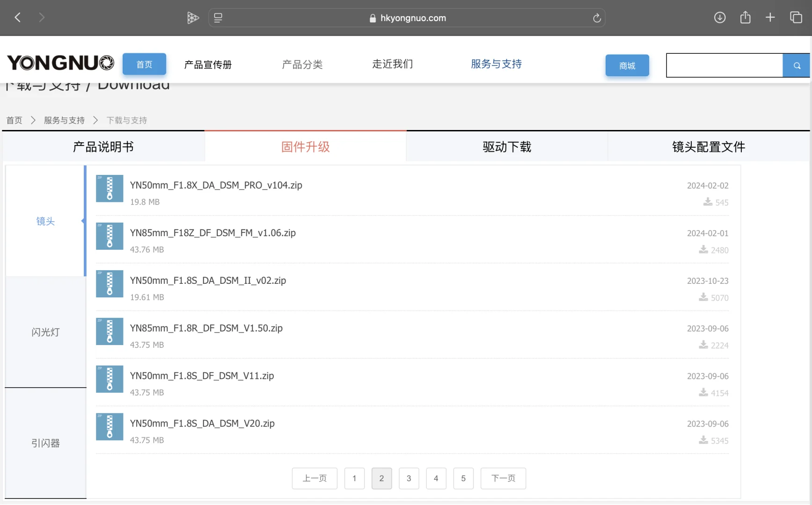
Task: Go to page 3 in pagination
Action: coord(409,478)
